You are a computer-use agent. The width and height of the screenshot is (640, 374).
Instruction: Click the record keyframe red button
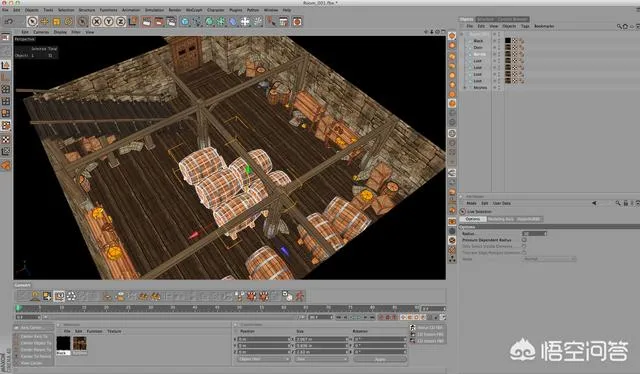pyautogui.click(x=382, y=317)
